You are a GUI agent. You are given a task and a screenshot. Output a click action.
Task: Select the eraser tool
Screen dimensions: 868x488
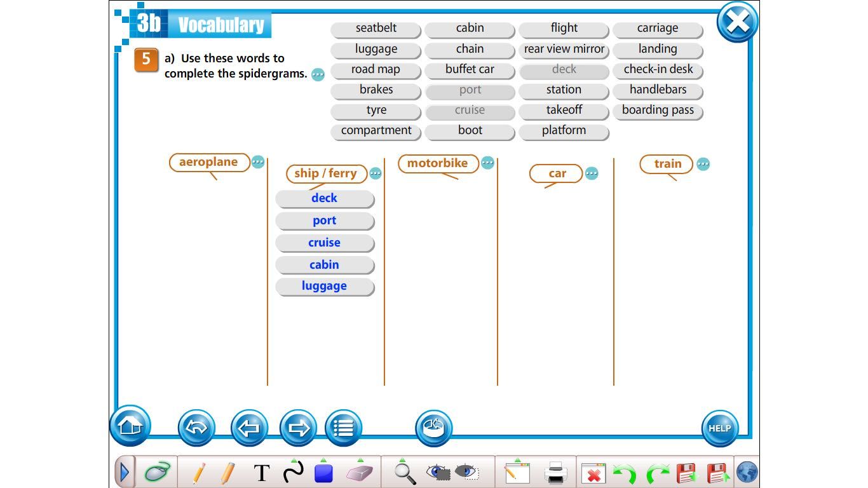coord(361,473)
